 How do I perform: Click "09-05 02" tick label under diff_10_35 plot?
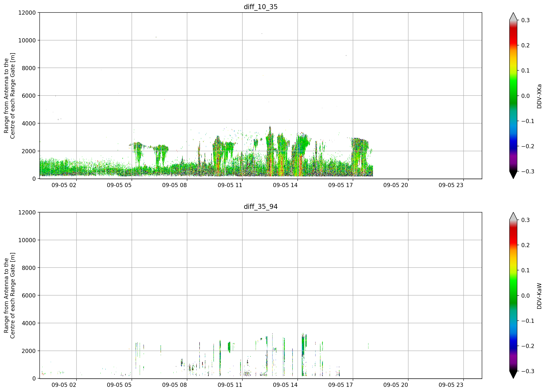[x=64, y=185]
